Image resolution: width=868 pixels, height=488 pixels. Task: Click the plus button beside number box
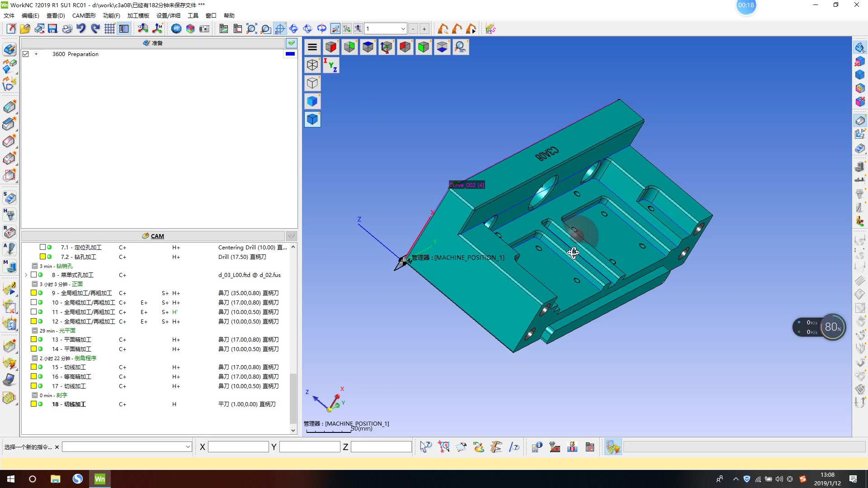424,29
